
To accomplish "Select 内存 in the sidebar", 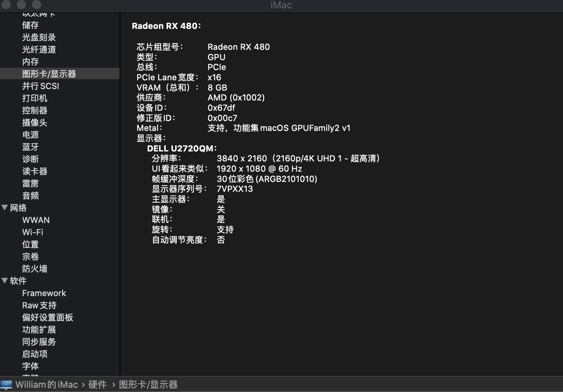I will pos(30,62).
